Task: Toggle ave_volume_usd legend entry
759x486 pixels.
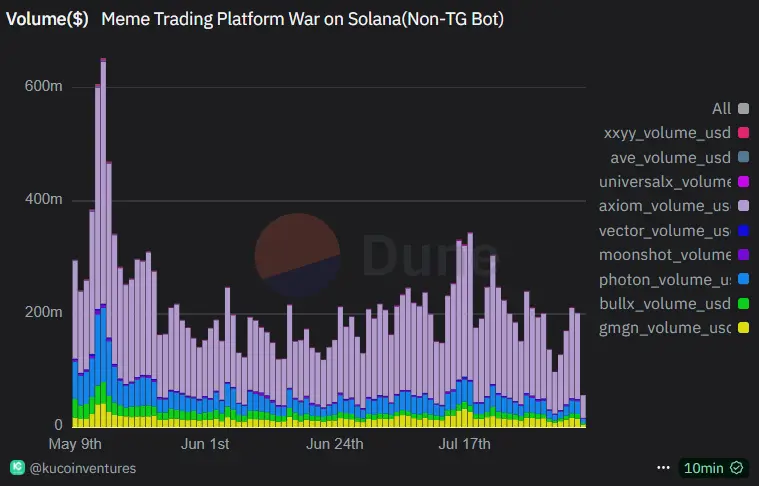Action: (x=680, y=157)
